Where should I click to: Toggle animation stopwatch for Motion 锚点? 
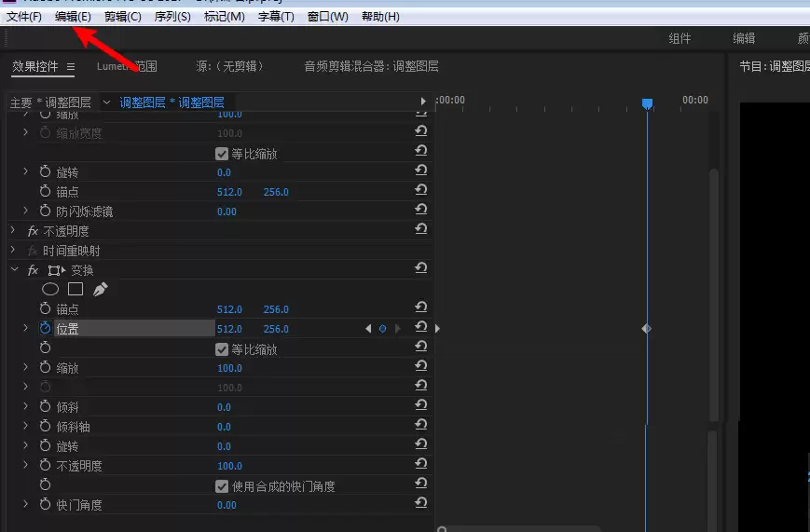click(x=46, y=191)
